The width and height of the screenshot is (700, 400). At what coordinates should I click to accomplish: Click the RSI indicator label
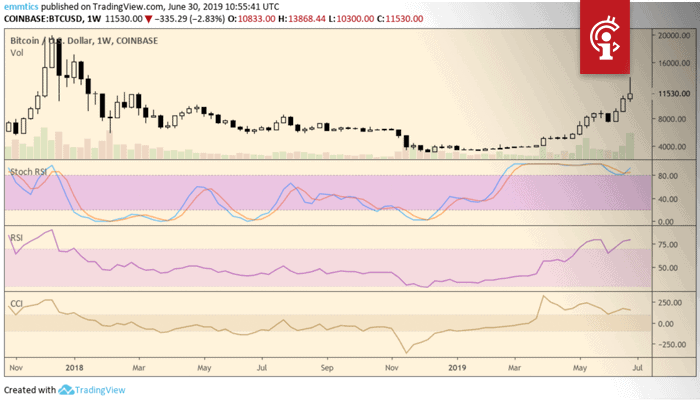[x=17, y=238]
